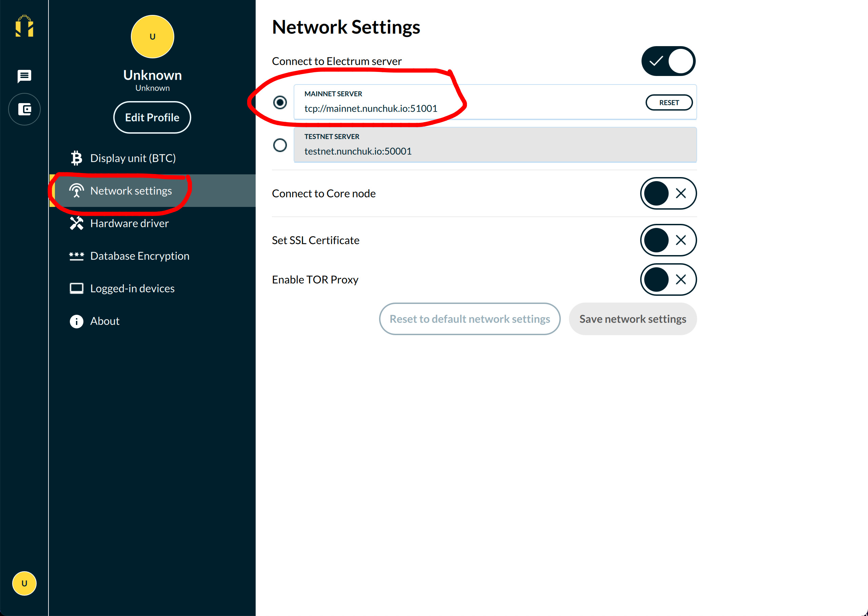Open Database Encryption settings
868x616 pixels.
point(152,256)
